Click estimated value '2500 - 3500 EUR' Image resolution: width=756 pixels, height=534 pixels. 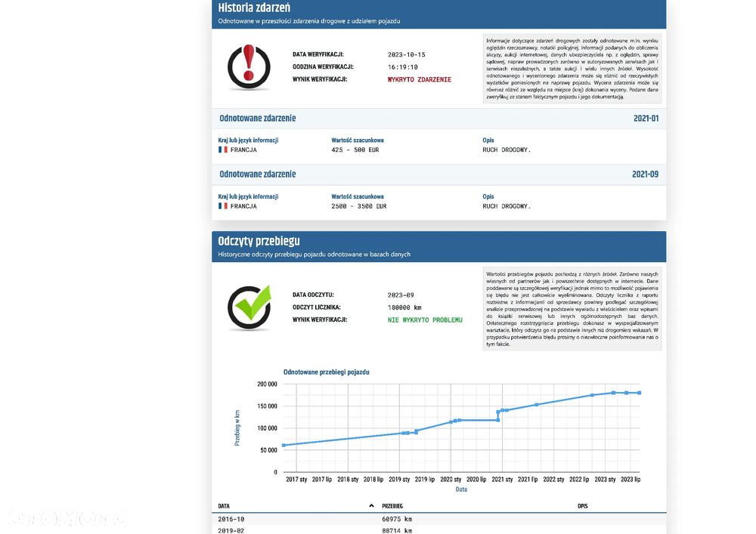click(358, 206)
